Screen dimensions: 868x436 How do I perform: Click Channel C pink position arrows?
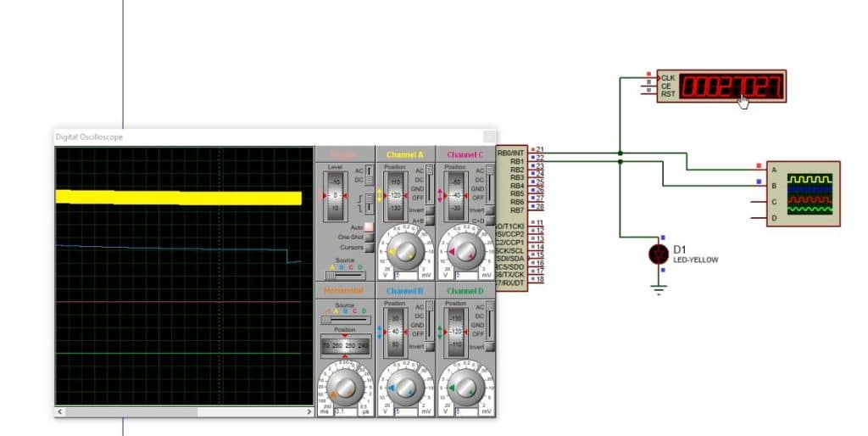click(441, 196)
